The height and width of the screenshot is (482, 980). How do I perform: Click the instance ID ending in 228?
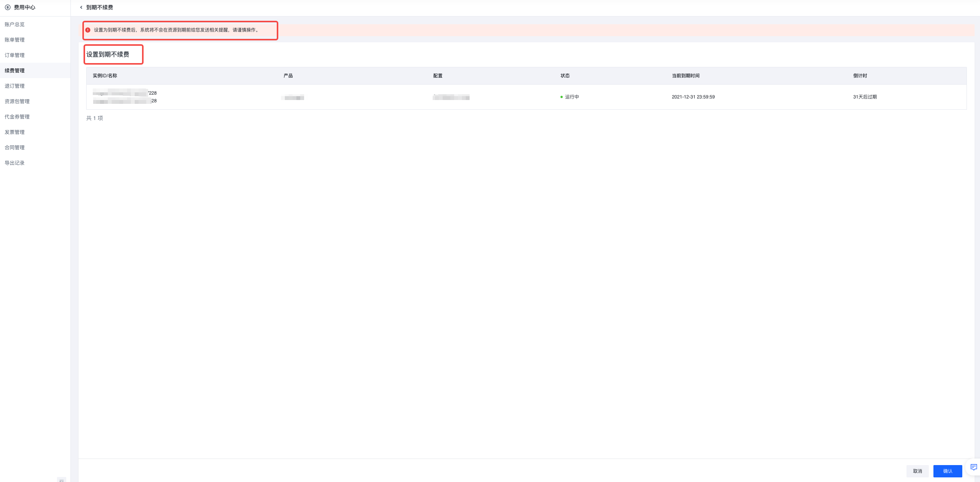[125, 93]
